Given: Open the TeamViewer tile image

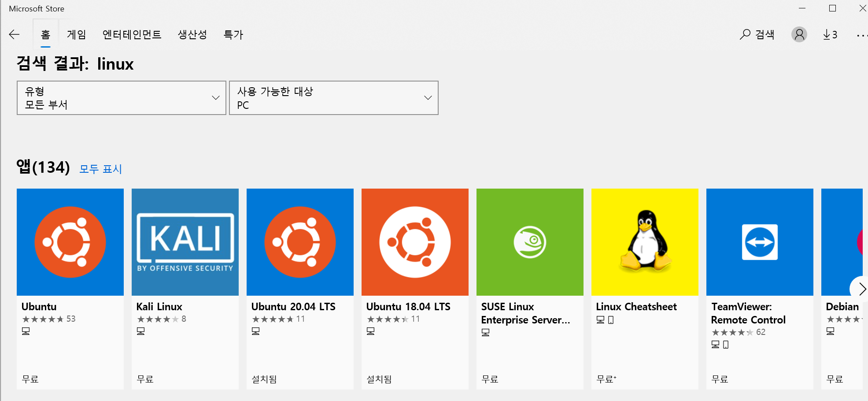Looking at the screenshot, I should (x=760, y=242).
